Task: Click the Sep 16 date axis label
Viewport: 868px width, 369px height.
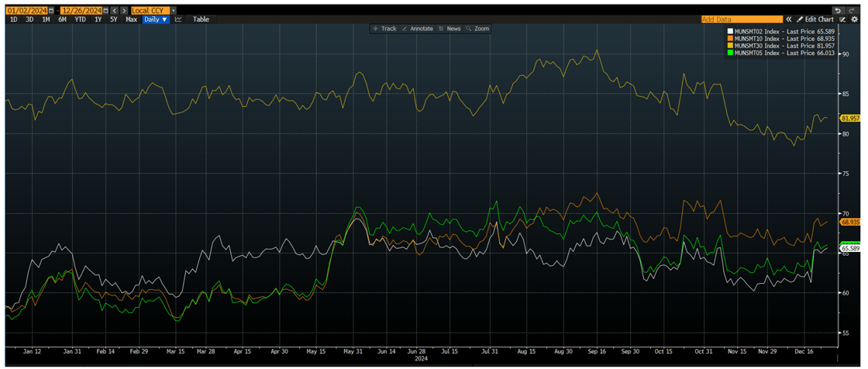Action: click(x=596, y=351)
